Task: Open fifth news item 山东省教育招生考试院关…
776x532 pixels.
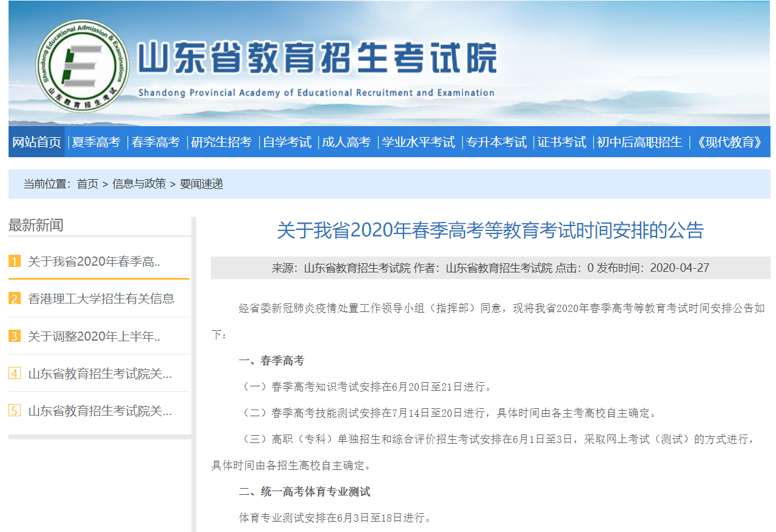Action: 100,411
